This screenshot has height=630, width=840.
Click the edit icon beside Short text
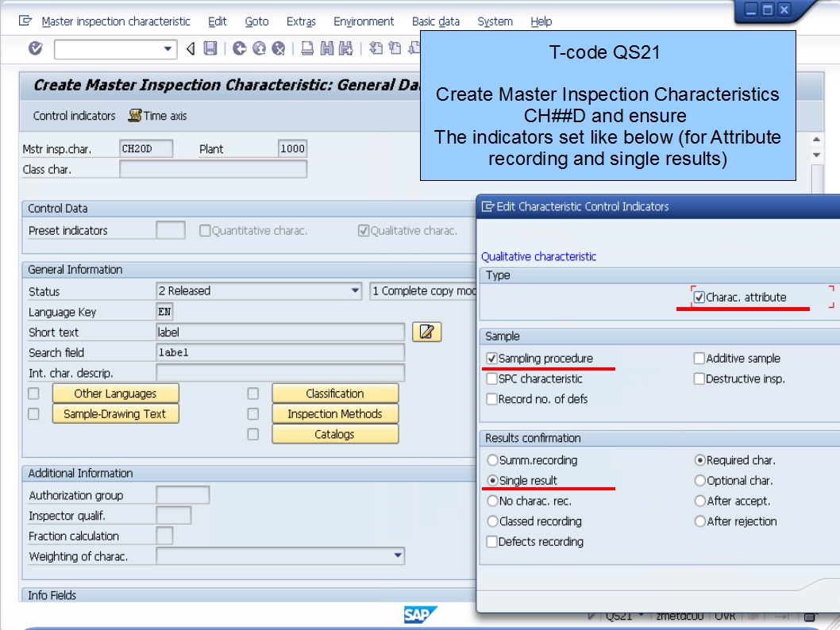click(426, 331)
